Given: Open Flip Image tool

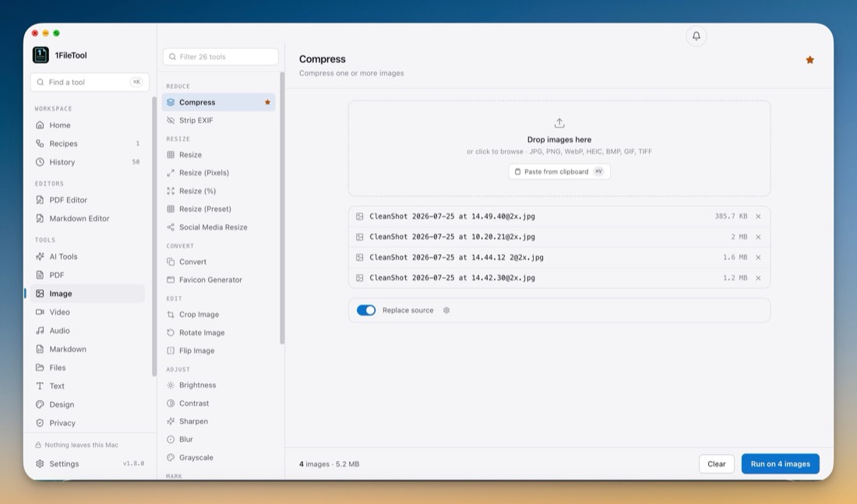Looking at the screenshot, I should tap(219, 351).
